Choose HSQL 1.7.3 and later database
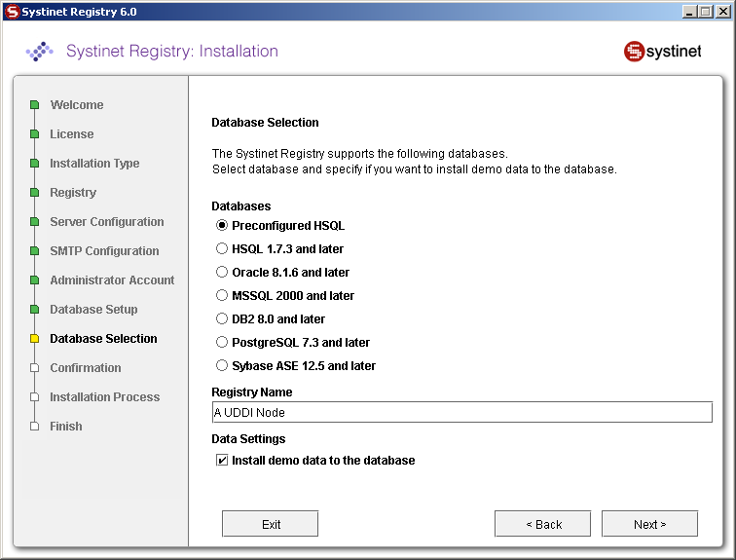This screenshot has height=560, width=736. coord(222,248)
